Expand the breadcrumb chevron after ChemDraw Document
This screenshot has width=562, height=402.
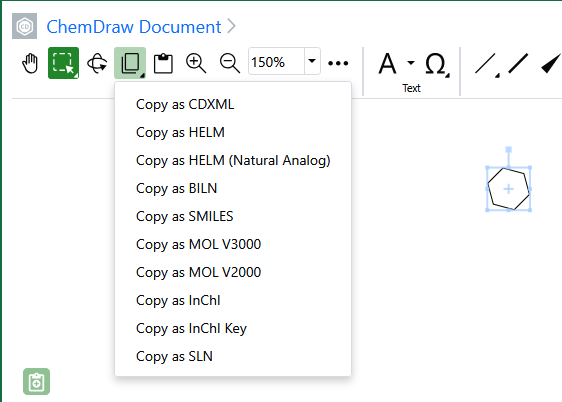(x=232, y=26)
